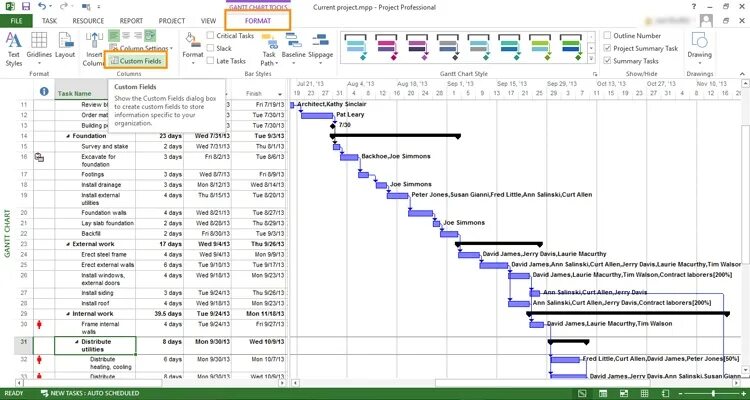Uncheck Project Summary Task checkbox

pos(607,48)
